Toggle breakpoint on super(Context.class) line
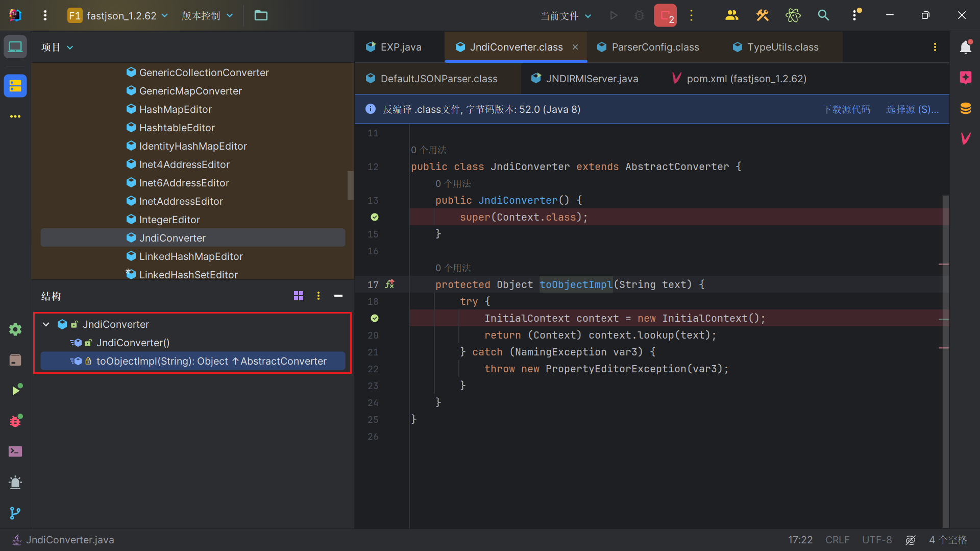The image size is (980, 551). pyautogui.click(x=375, y=217)
